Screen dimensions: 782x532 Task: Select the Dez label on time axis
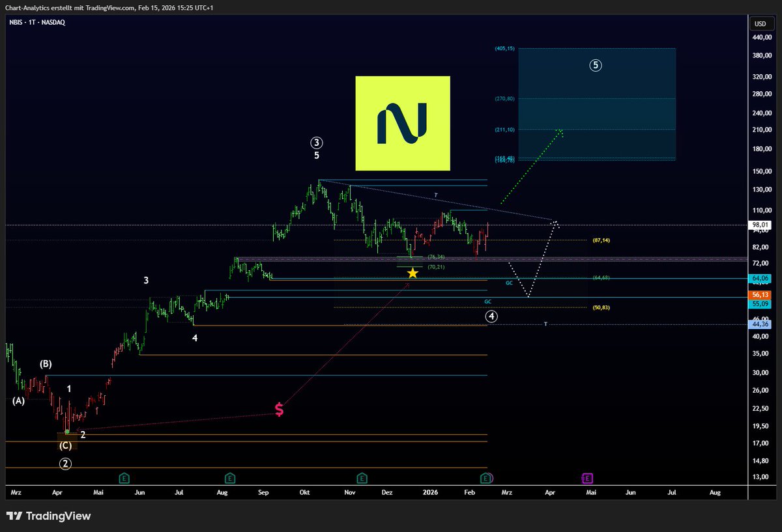388,493
